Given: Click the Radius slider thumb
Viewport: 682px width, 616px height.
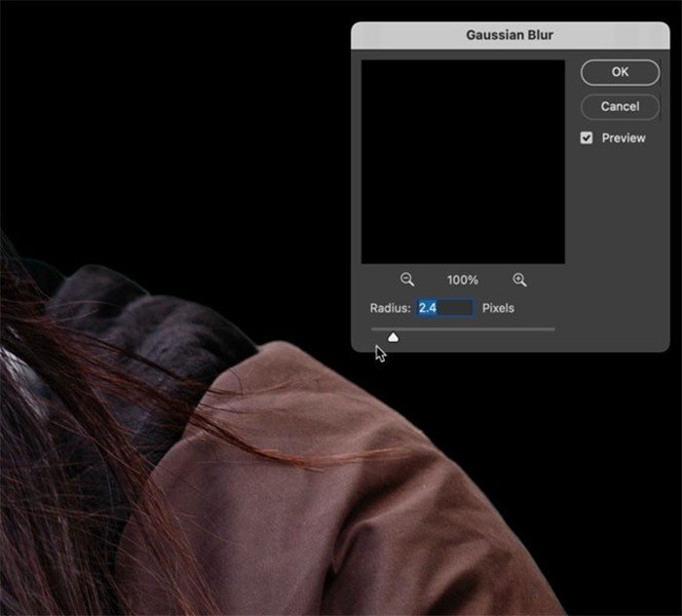Looking at the screenshot, I should click(x=393, y=337).
